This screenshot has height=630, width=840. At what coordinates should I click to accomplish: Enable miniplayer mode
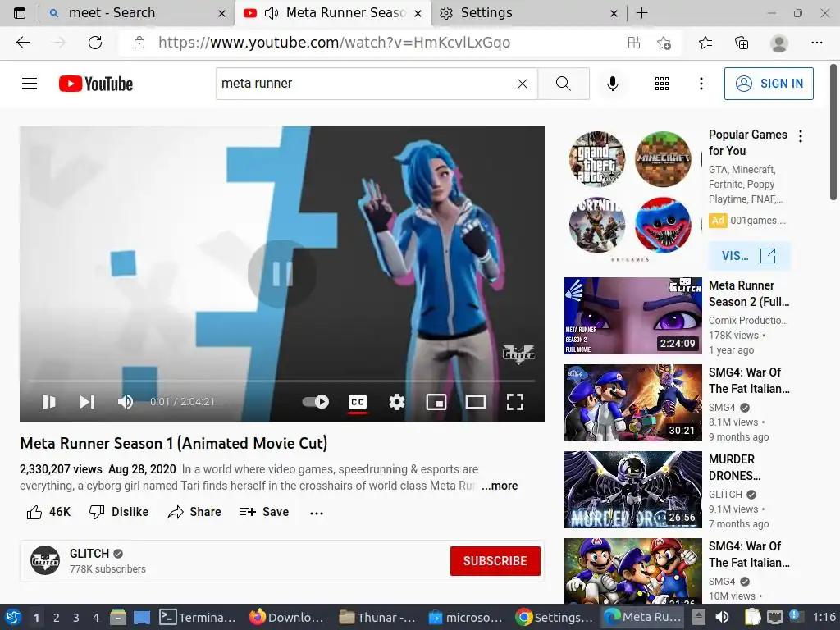[436, 402]
